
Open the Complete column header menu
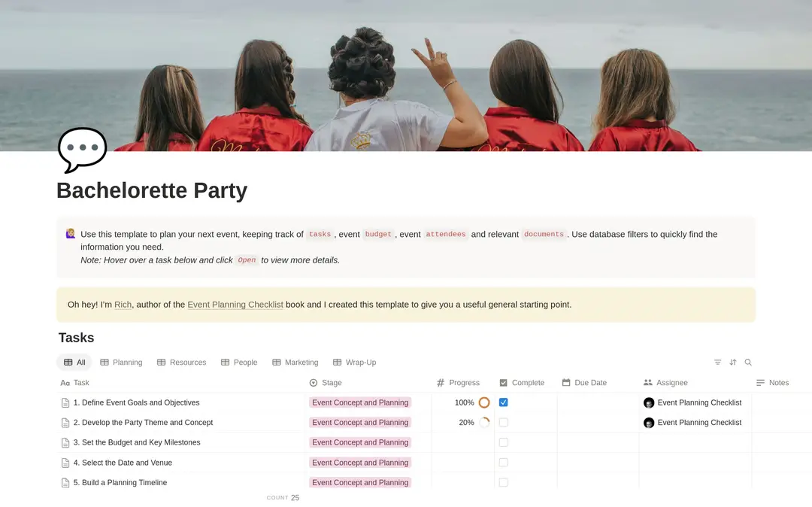tap(522, 383)
